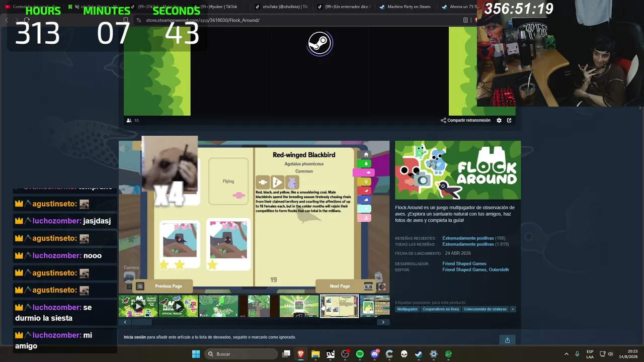
Task: Click the browser reload button
Action: (27, 20)
